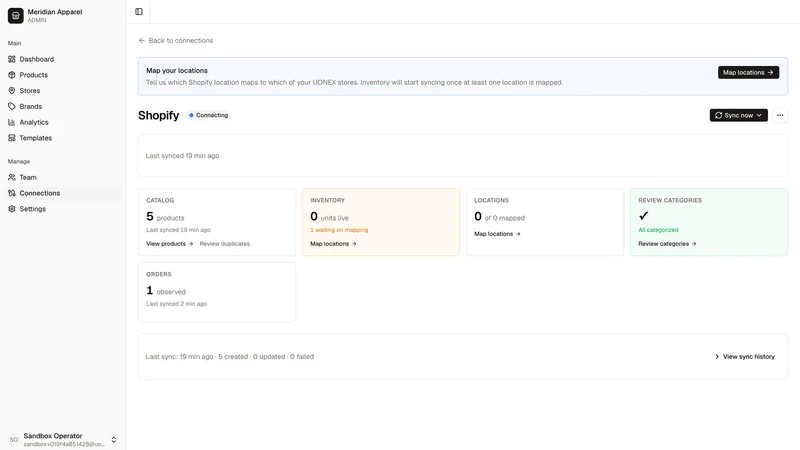The height and width of the screenshot is (450, 800).
Task: Open Analytics from the sidebar
Action: pyautogui.click(x=34, y=122)
